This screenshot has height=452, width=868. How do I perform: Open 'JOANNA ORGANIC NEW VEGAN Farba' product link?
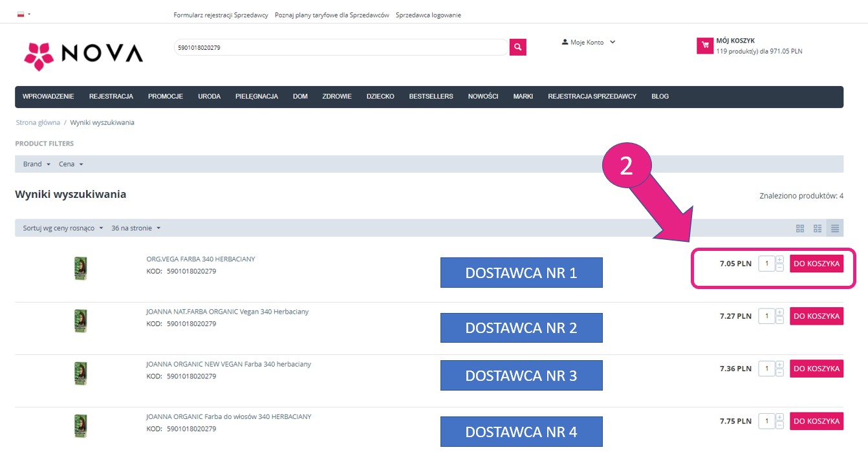click(x=228, y=364)
